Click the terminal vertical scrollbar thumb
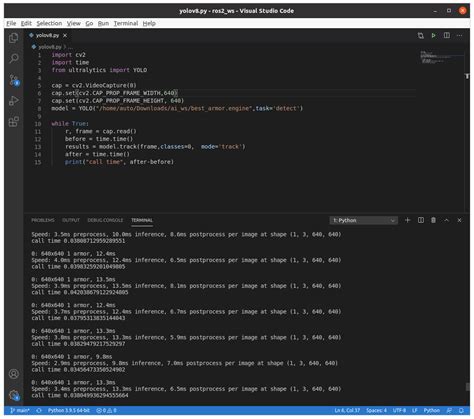The image size is (474, 419). 467,387
